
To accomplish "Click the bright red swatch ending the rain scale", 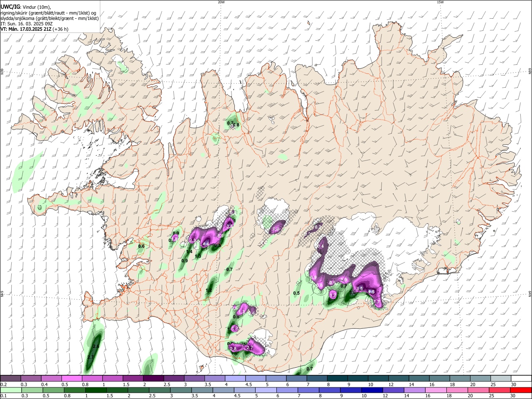I will click(x=520, y=390).
